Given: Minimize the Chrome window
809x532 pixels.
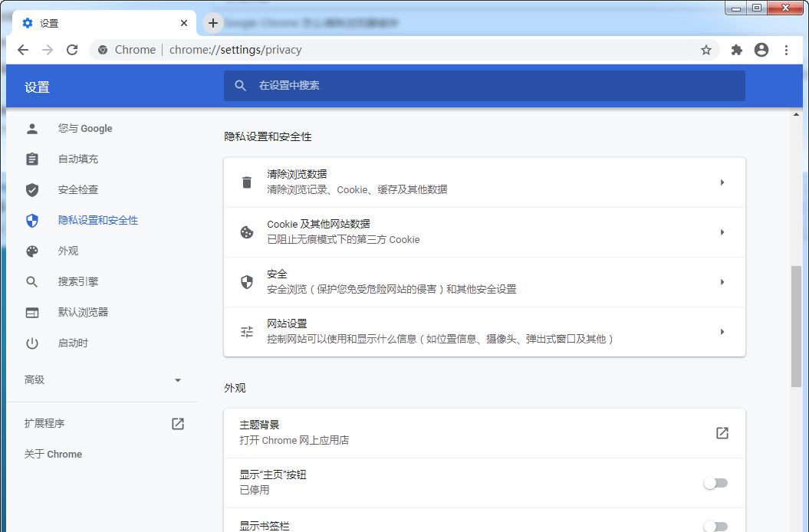Looking at the screenshot, I should tap(735, 8).
